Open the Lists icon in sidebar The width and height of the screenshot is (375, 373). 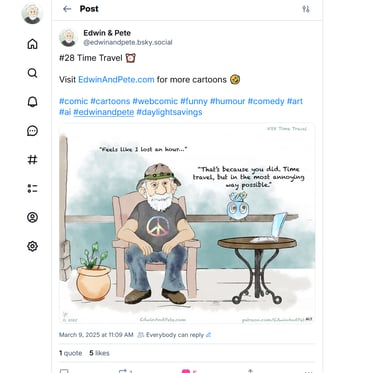pos(32,189)
